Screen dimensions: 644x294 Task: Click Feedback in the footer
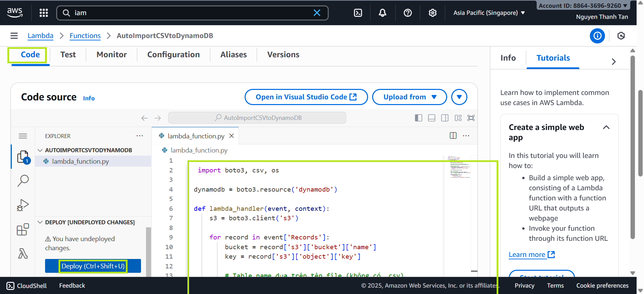(72, 286)
